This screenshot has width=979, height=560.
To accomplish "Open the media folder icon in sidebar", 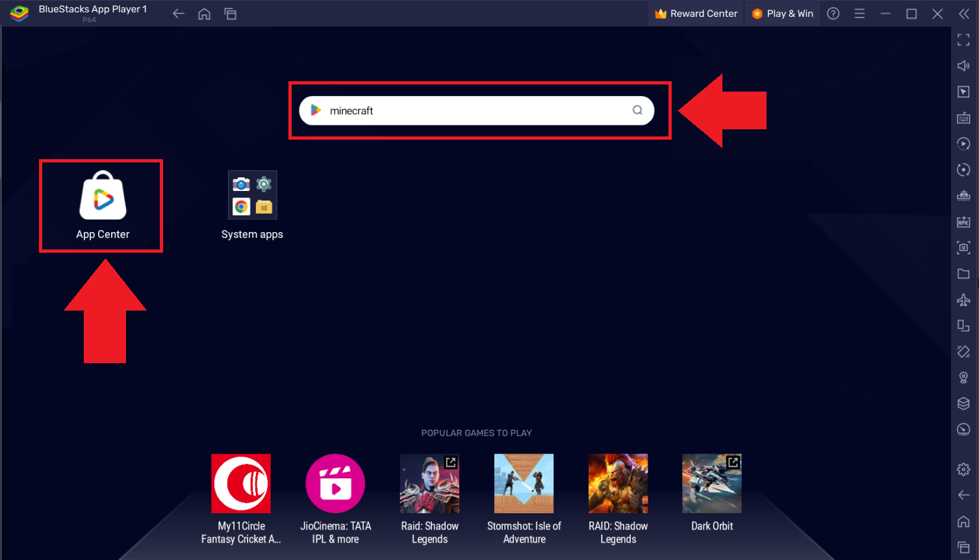I will pyautogui.click(x=963, y=274).
